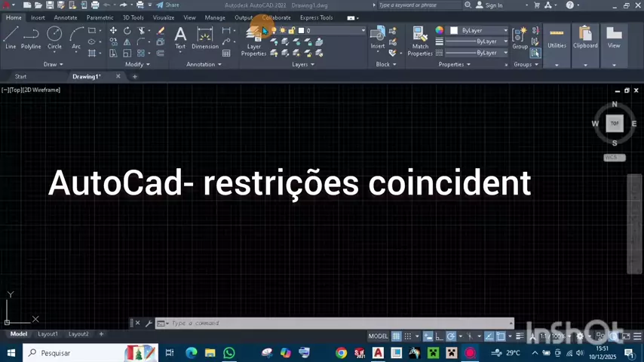Image resolution: width=644 pixels, height=362 pixels.
Task: Click the Match Properties icon
Action: coord(420,41)
